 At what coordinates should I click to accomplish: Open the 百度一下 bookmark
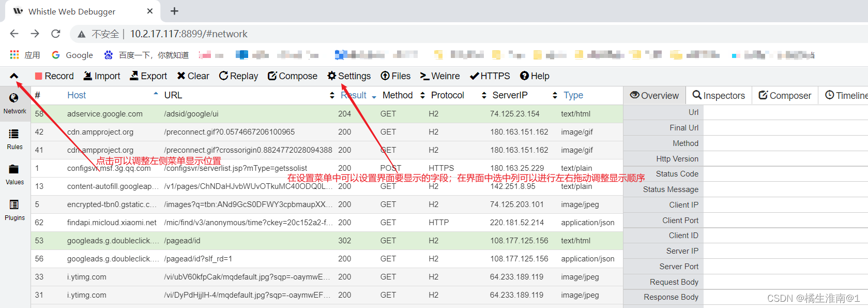point(146,55)
